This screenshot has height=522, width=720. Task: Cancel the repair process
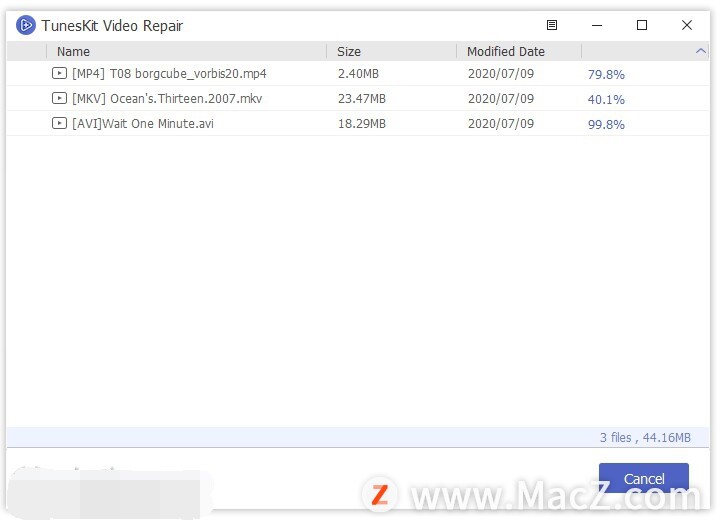[x=643, y=479]
